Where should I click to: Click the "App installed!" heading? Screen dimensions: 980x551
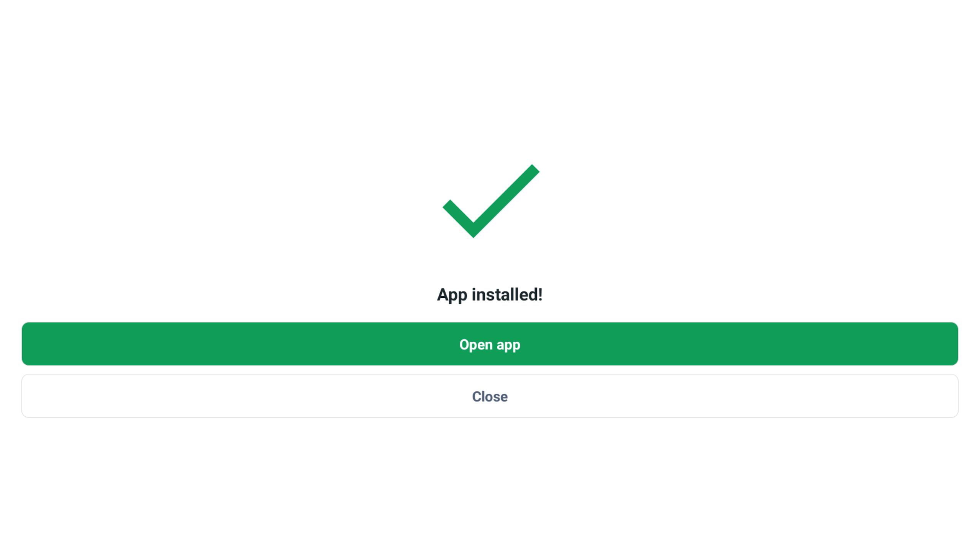point(490,295)
